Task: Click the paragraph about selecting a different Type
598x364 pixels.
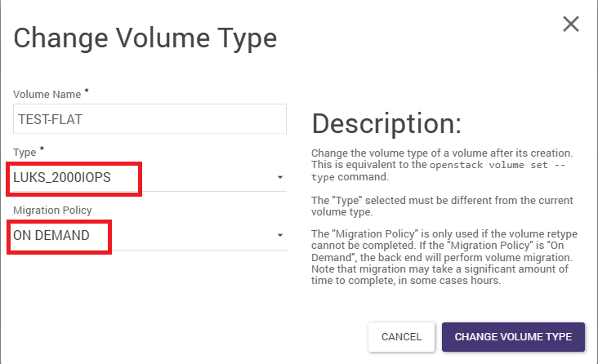Action: pos(443,206)
